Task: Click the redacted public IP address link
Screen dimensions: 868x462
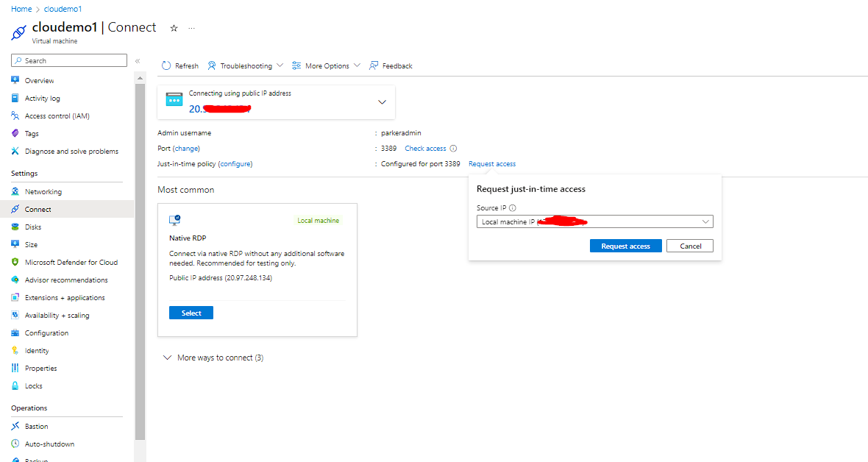Action: 220,109
